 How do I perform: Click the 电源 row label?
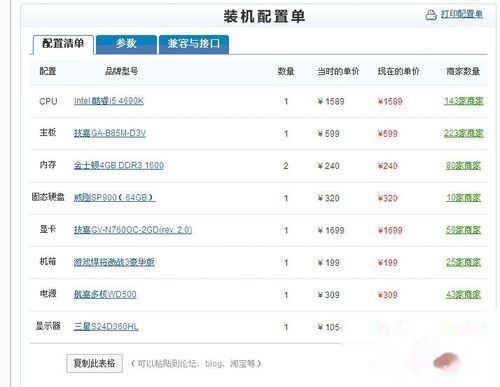(48, 294)
